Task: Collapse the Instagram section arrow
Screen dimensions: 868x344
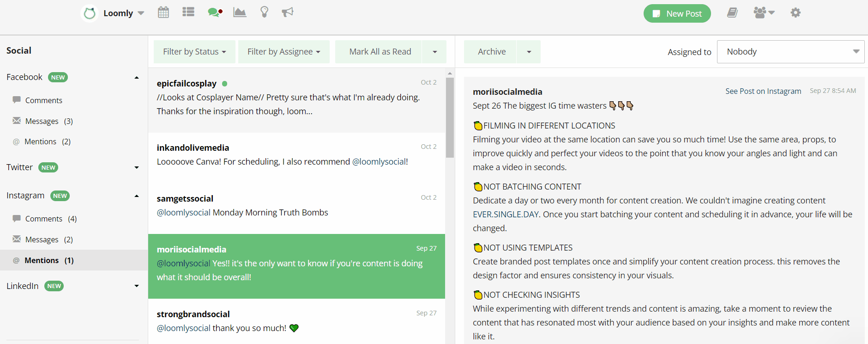Action: [137, 196]
